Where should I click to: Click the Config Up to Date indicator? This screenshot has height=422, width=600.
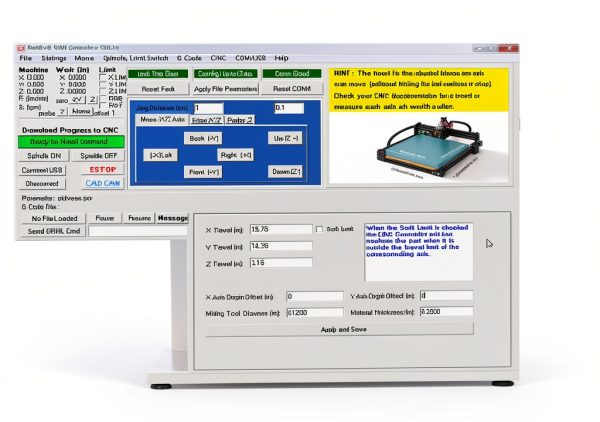[x=225, y=73]
